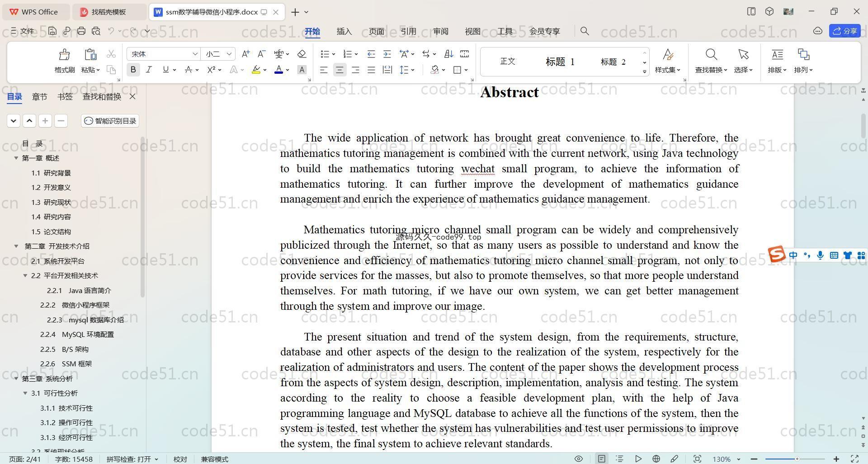
Task: Click the zoom slider handle
Action: [797, 459]
